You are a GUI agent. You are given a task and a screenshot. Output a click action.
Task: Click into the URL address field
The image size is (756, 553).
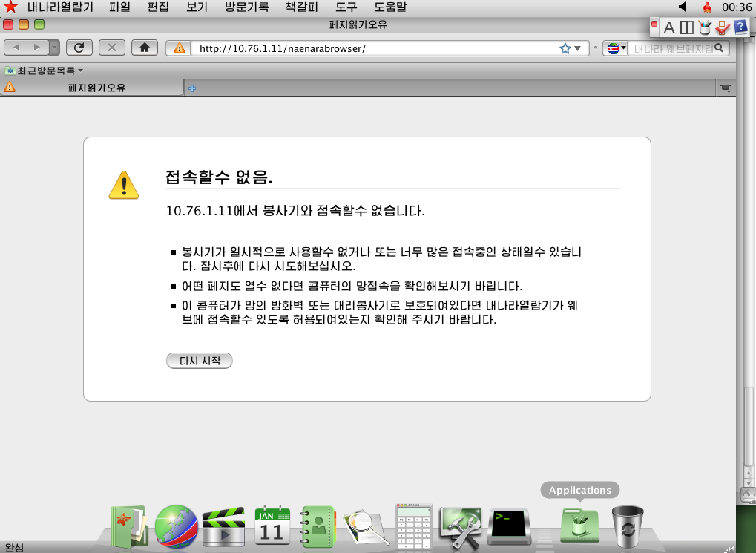click(371, 49)
